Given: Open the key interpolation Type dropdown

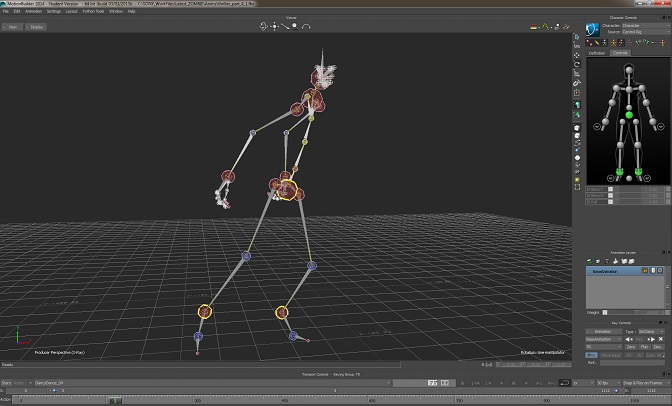Looking at the screenshot, I should tap(651, 331).
